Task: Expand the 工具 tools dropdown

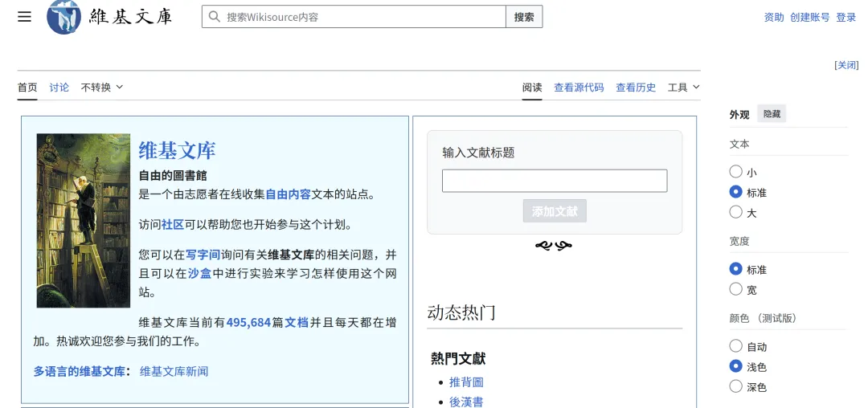Action: pyautogui.click(x=684, y=88)
